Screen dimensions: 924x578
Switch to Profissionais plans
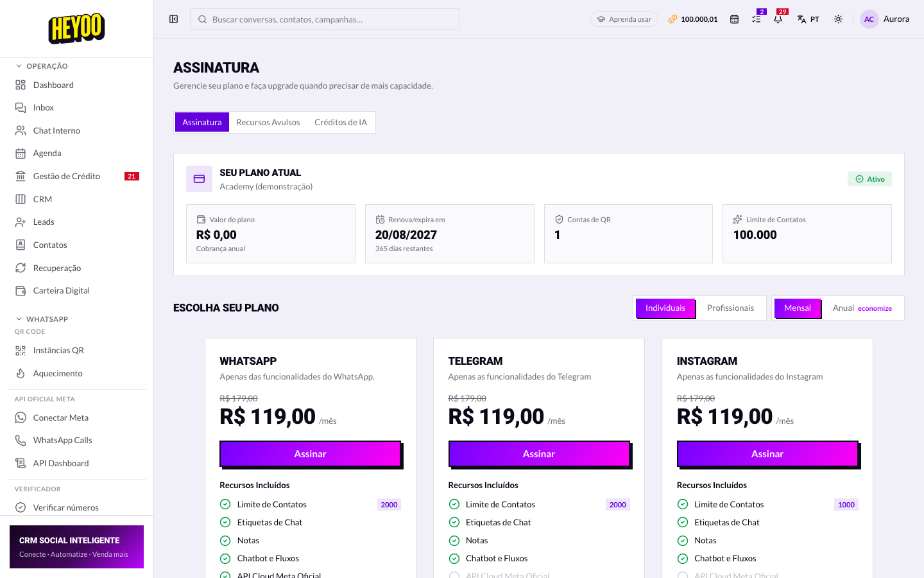click(x=730, y=308)
